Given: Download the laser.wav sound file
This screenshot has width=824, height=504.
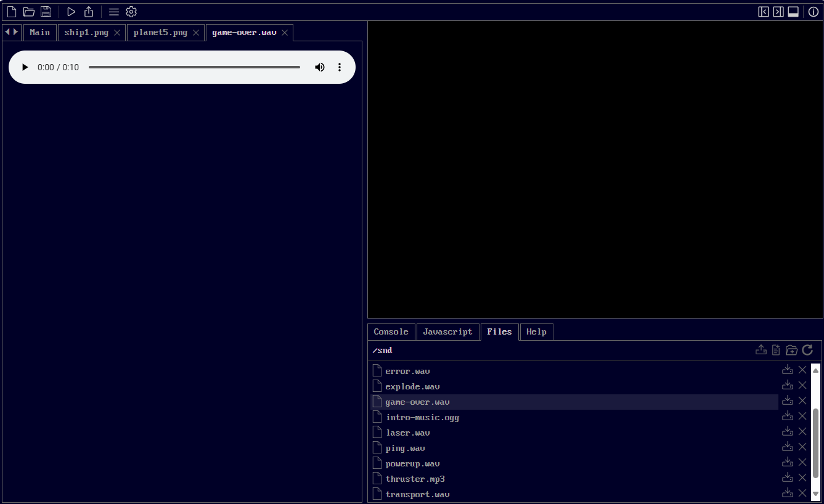Looking at the screenshot, I should point(787,431).
